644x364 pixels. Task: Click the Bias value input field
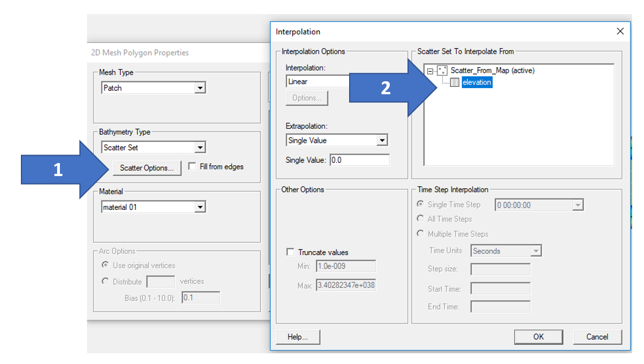pyautogui.click(x=201, y=297)
